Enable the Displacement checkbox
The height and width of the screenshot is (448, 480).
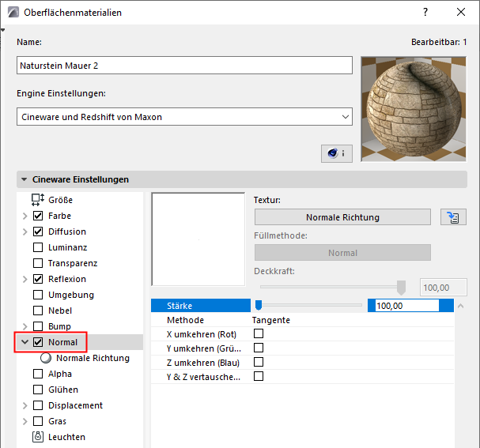tap(38, 405)
